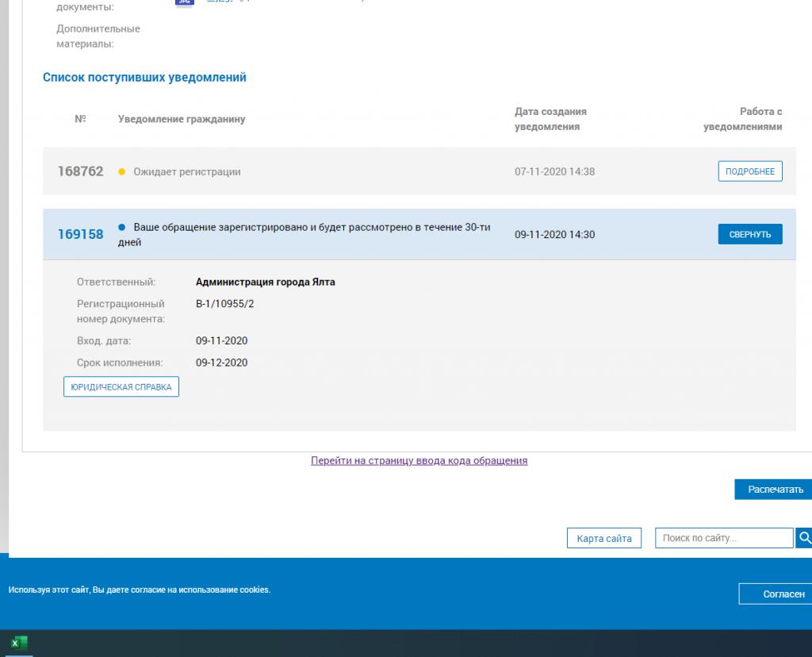The width and height of the screenshot is (812, 657).
Task: Click the Список поступивших уведомлений heading
Action: click(144, 78)
